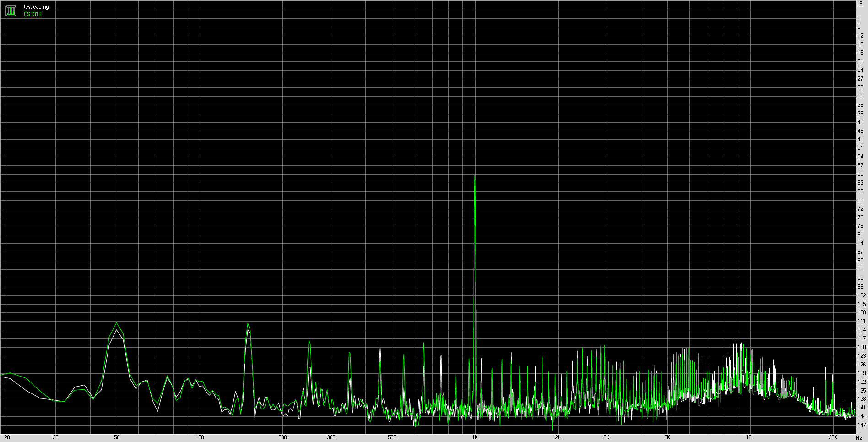Click the '100' frequency axis label

tap(200, 437)
